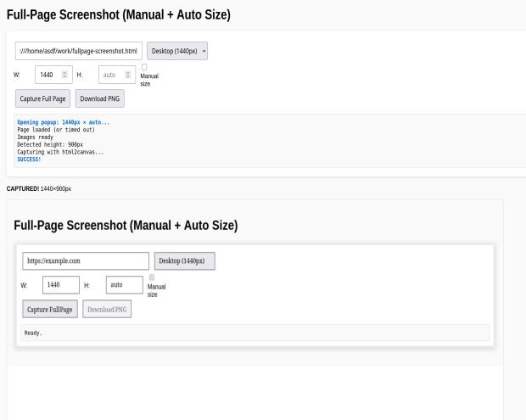Viewport: 526px width, 420px height.
Task: Click the 'Ready.' log box in preview
Action: [255, 333]
